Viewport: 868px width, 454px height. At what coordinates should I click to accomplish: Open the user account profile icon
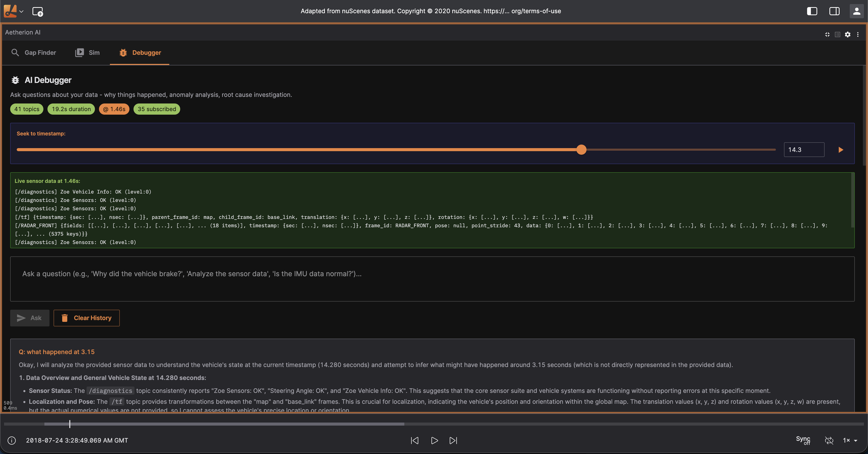pos(856,11)
